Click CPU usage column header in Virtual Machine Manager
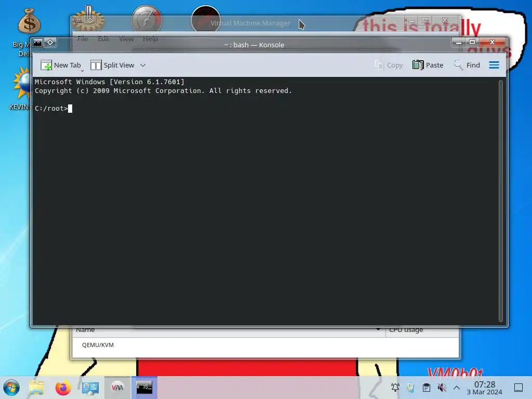The height and width of the screenshot is (399, 532). (x=422, y=330)
